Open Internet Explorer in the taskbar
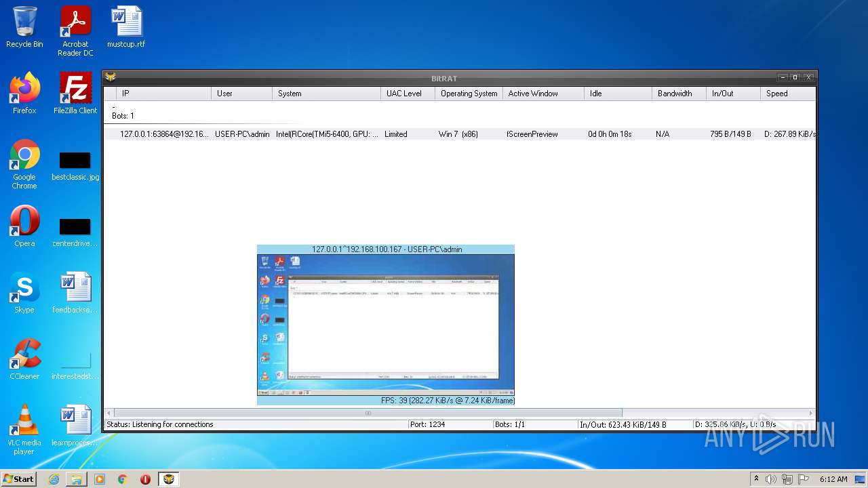This screenshot has width=868, height=488. 54,479
